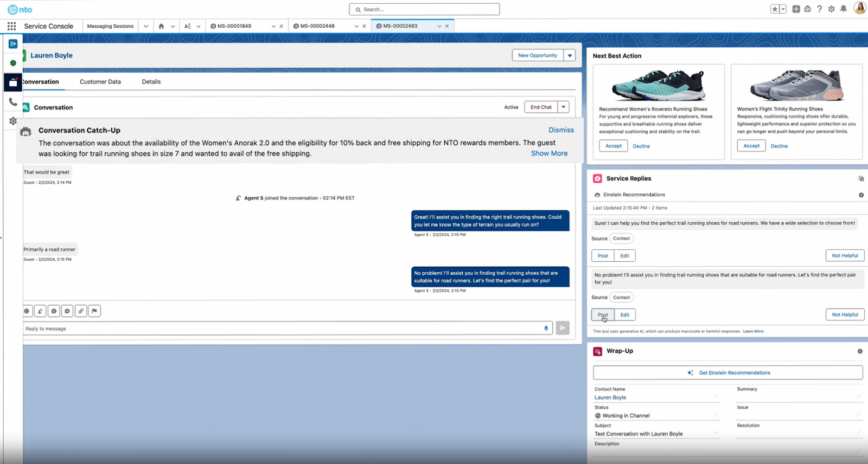Click the Omni-Channel utility icon in sidebar
This screenshot has height=464, width=868.
(x=13, y=44)
